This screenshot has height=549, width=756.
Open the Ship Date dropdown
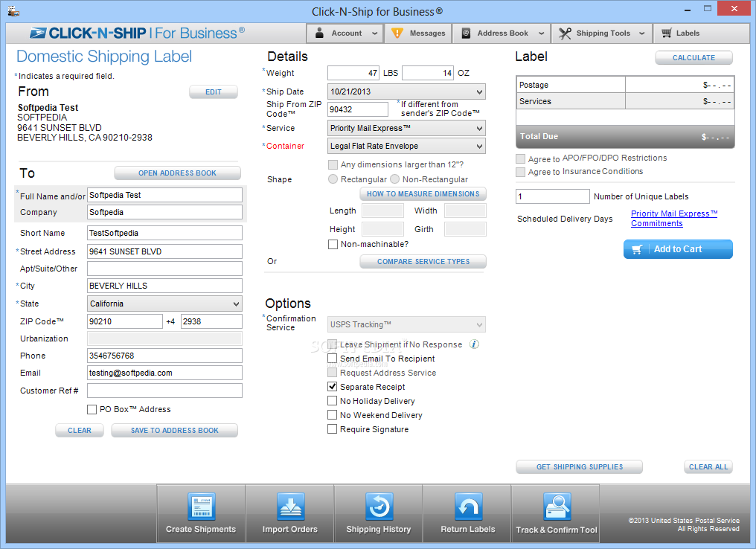[406, 91]
